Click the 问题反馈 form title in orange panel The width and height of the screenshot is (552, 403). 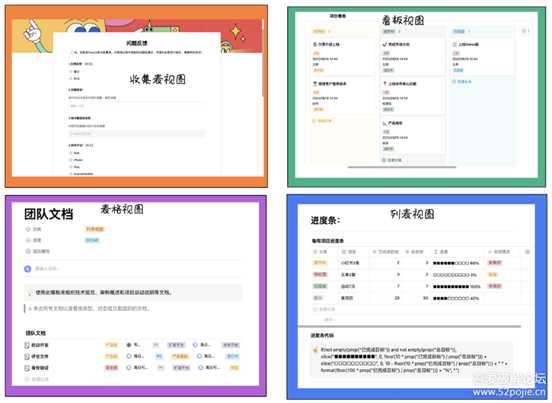(x=137, y=43)
